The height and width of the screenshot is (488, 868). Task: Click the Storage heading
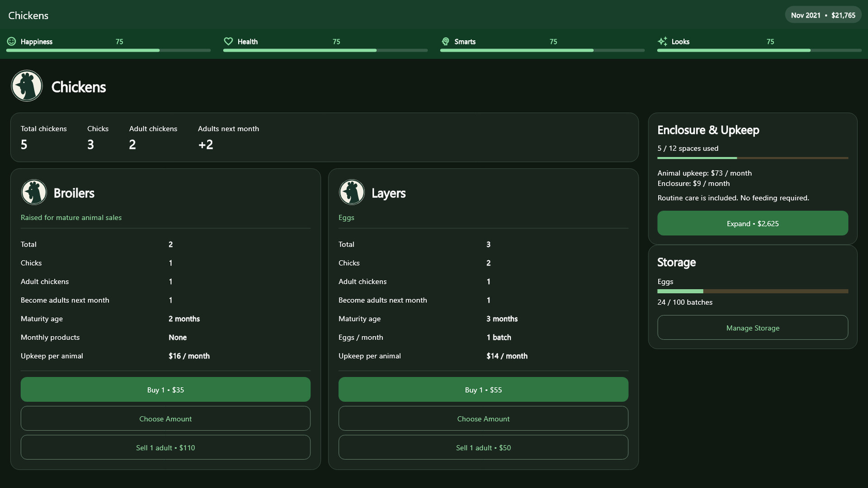(x=676, y=263)
